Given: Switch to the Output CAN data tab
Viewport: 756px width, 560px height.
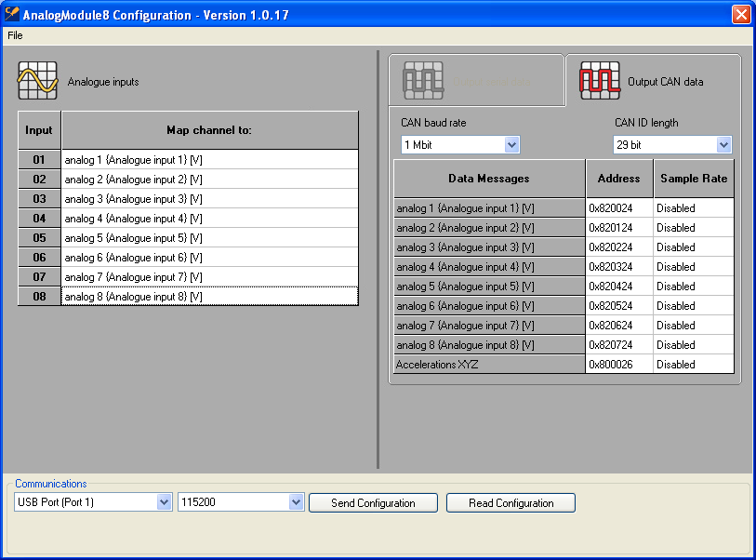Looking at the screenshot, I should pos(664,82).
